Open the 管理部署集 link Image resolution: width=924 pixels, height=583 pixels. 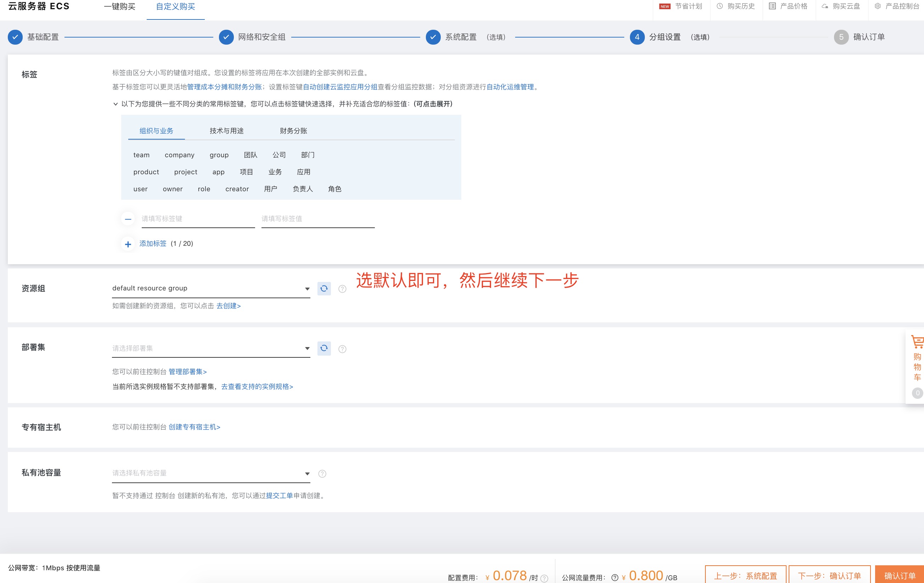coord(187,372)
